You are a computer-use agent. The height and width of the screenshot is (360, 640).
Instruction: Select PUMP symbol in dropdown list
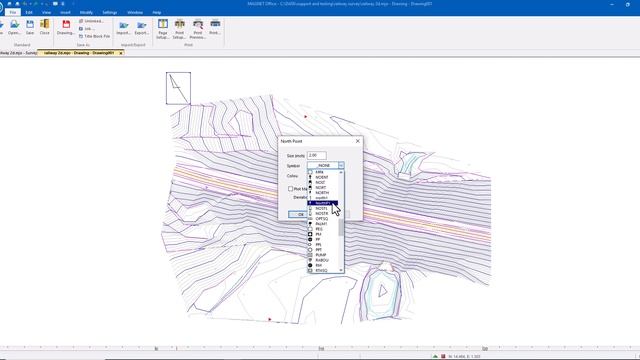tap(323, 255)
